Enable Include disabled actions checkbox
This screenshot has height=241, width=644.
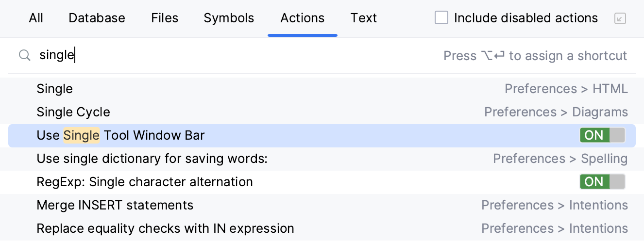(441, 18)
